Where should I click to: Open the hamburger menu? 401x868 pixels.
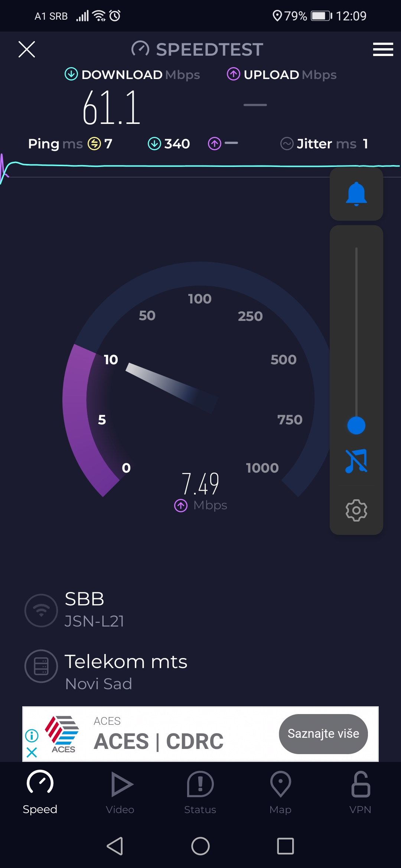383,49
